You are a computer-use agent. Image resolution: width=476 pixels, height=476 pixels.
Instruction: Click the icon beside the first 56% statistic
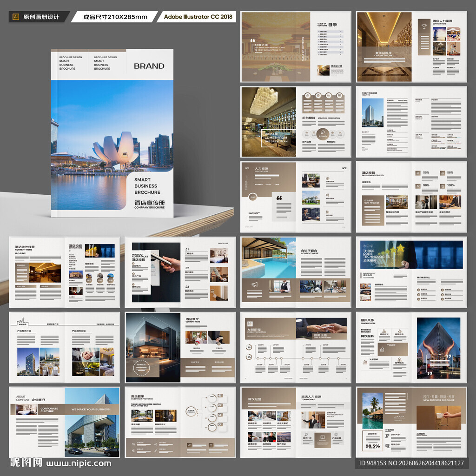[418, 173]
